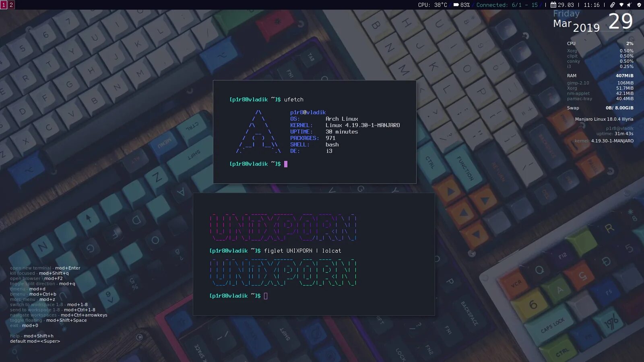Click the blue-green UNIXPORN ASCII banner

click(x=283, y=272)
